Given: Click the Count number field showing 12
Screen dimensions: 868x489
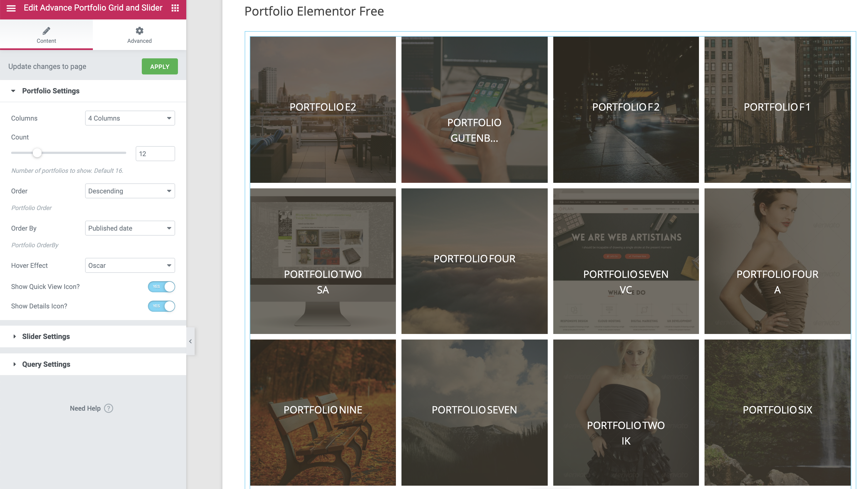Looking at the screenshot, I should pos(155,154).
